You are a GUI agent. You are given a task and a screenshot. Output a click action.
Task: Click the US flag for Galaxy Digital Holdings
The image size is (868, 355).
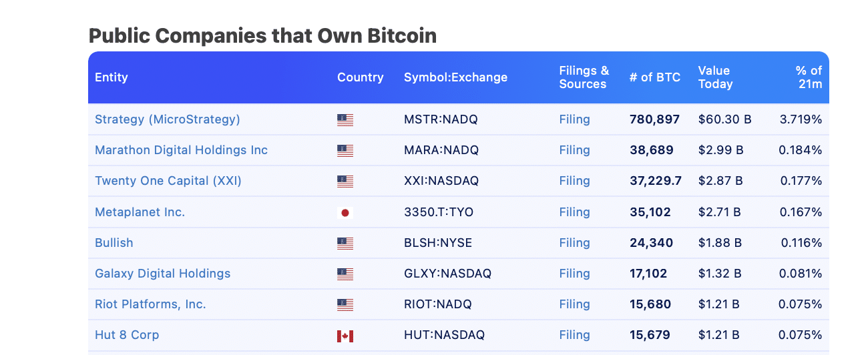(x=345, y=274)
